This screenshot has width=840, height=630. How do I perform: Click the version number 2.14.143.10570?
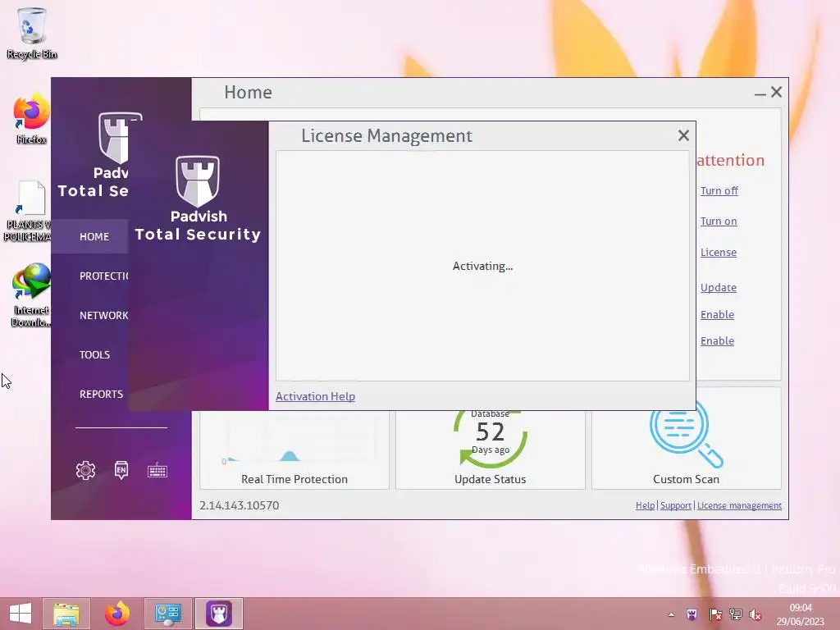[x=239, y=505]
